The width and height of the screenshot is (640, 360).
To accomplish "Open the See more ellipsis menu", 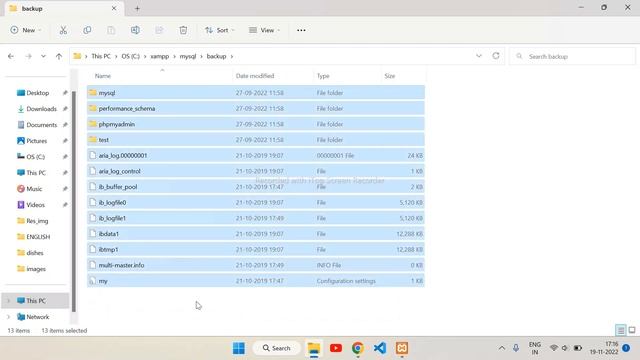I will 301,30.
